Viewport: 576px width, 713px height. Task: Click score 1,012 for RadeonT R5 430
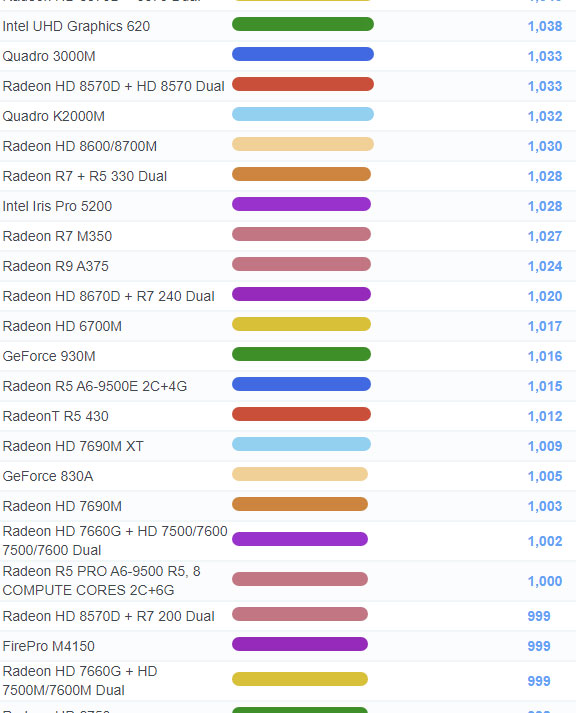pos(545,417)
